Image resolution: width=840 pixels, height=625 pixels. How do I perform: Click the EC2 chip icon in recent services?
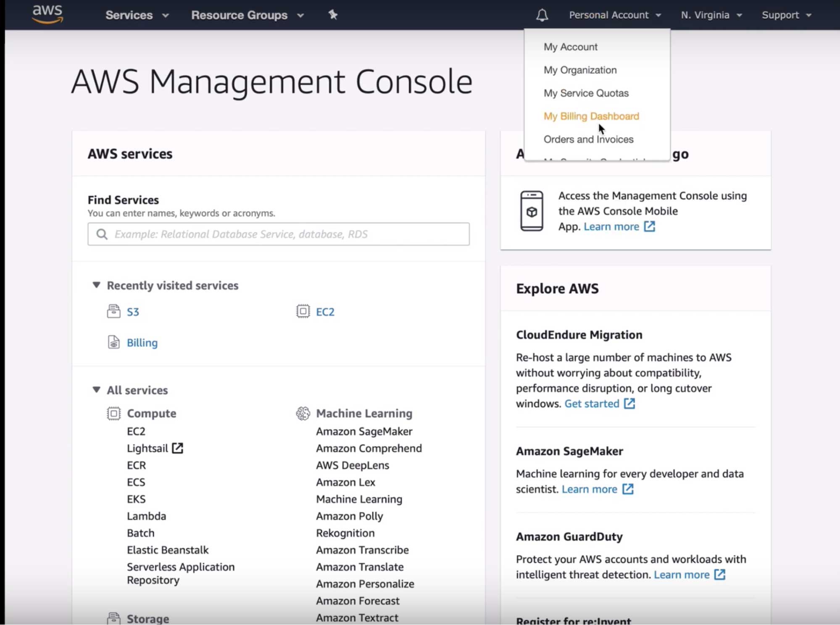pyautogui.click(x=303, y=311)
